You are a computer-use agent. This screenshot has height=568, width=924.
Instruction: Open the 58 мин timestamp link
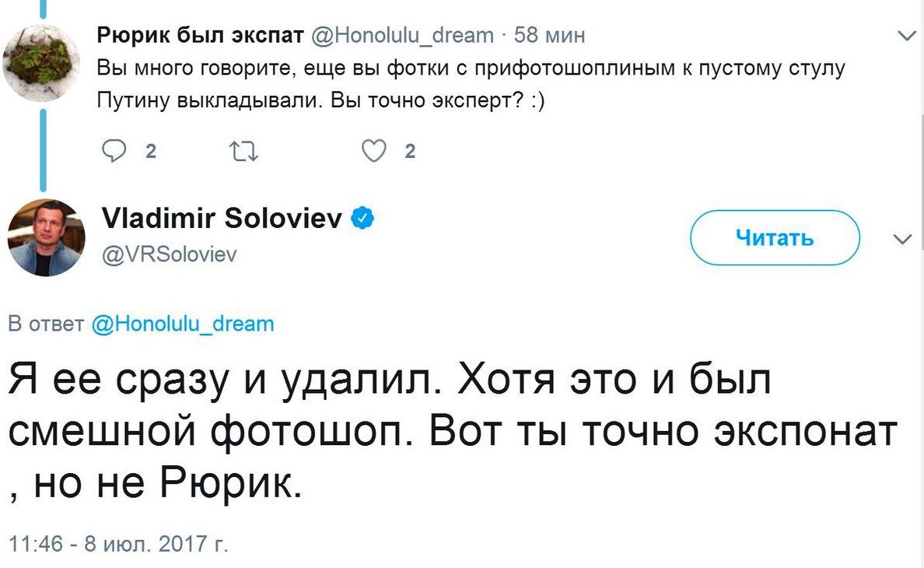549,35
